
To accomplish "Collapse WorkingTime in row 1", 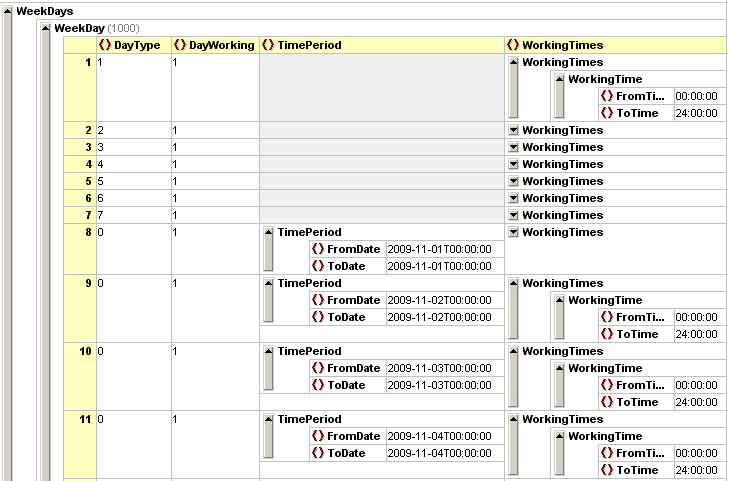I will point(559,79).
